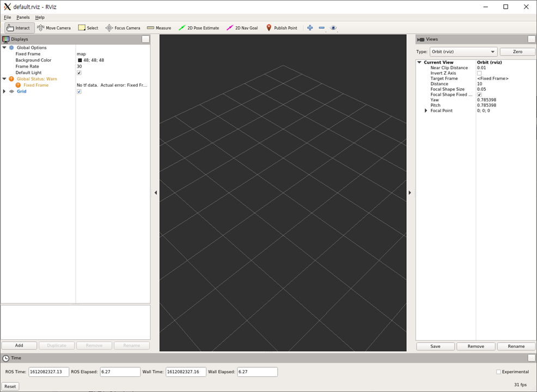Collapse the right Views panel arrow
This screenshot has width=537, height=392.
pyautogui.click(x=410, y=193)
